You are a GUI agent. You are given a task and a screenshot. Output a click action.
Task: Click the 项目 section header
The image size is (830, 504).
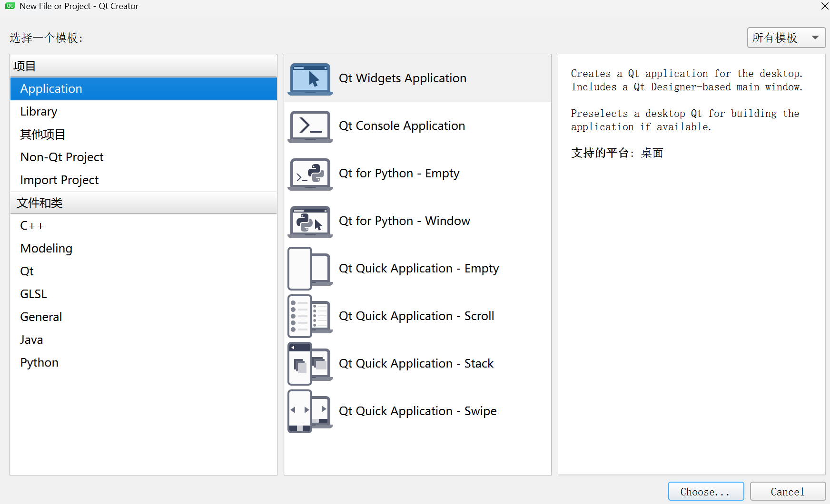[x=144, y=66]
